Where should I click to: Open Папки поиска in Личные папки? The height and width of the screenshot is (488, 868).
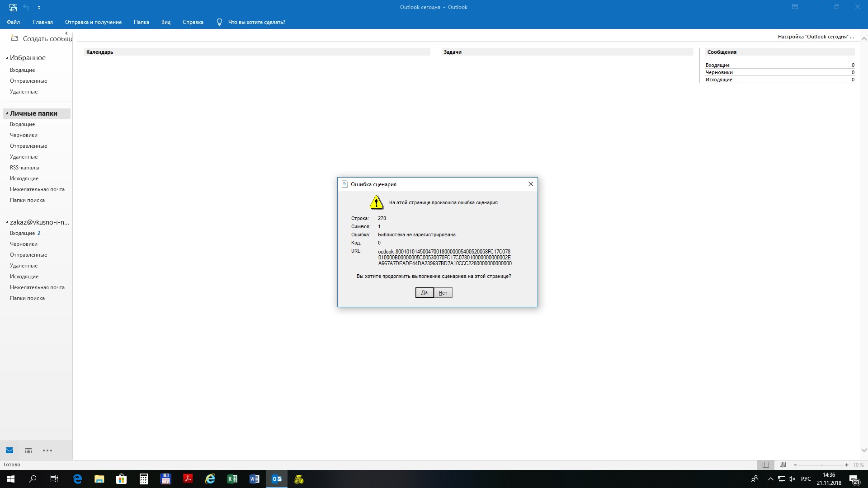coord(28,200)
